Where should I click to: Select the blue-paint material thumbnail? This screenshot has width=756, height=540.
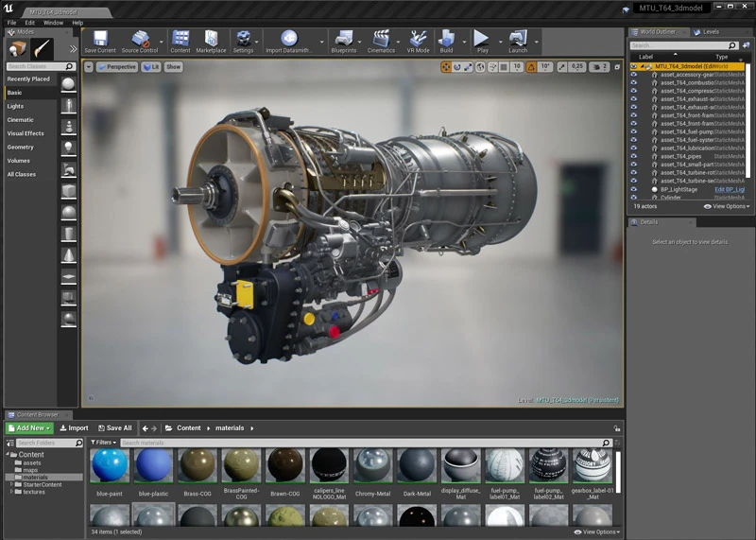point(110,466)
